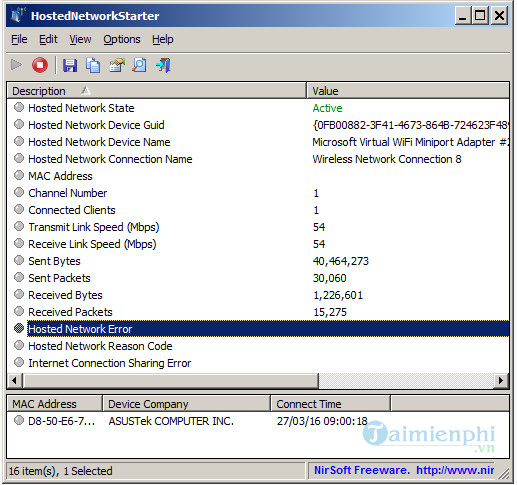517x485 pixels.
Task: Click the horizontal scrollbar thumb
Action: 170,380
